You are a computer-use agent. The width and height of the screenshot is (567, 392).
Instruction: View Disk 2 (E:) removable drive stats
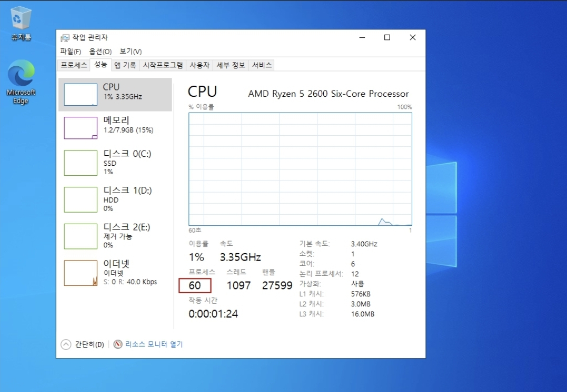81,236
